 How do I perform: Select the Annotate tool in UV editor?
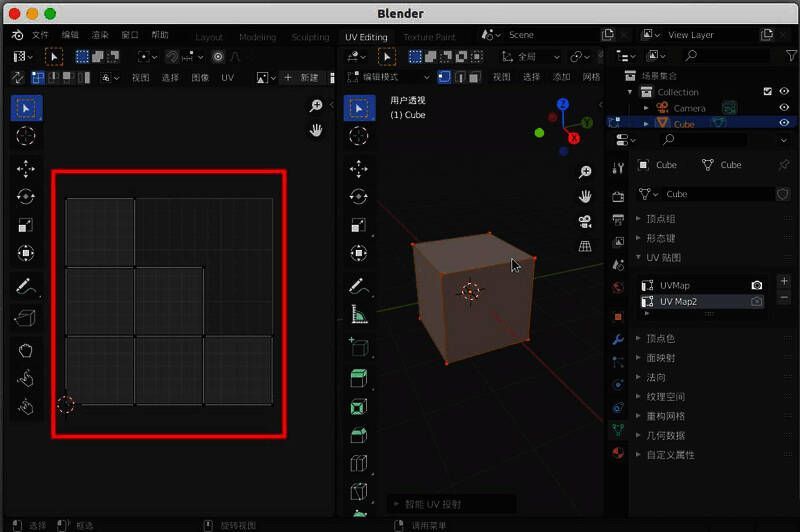click(x=26, y=287)
